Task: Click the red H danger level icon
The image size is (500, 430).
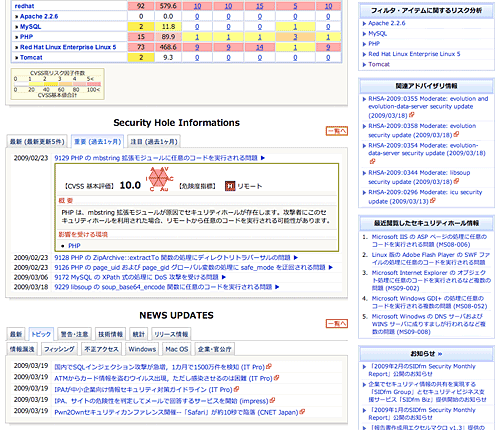Action: [230, 186]
